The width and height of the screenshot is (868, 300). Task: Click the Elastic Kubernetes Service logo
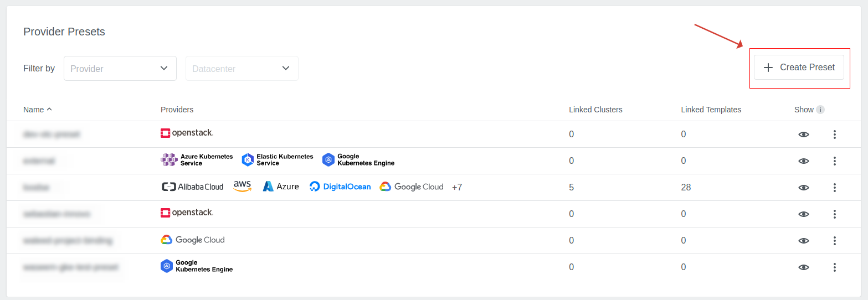pos(278,161)
